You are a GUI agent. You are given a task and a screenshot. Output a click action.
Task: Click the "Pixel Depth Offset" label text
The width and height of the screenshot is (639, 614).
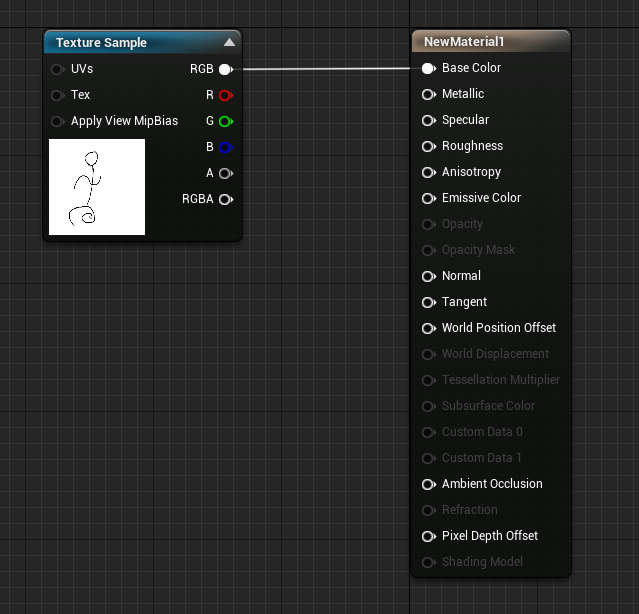[490, 536]
